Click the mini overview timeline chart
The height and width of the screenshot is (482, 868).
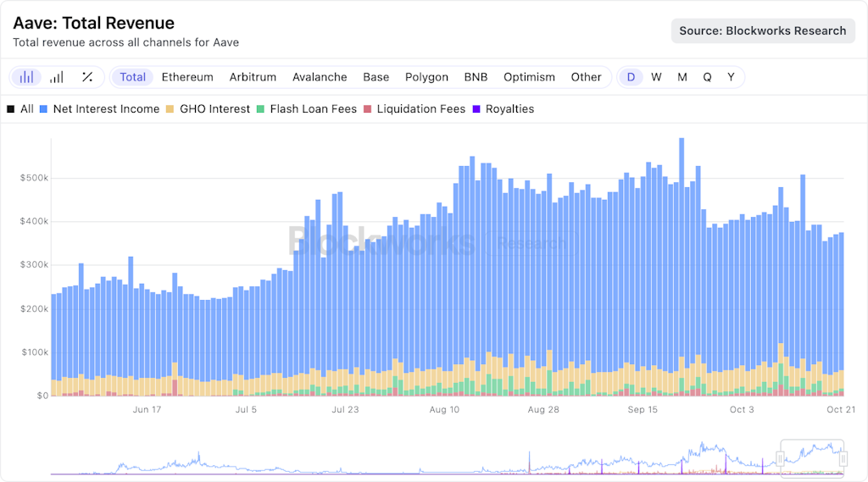pos(424,458)
